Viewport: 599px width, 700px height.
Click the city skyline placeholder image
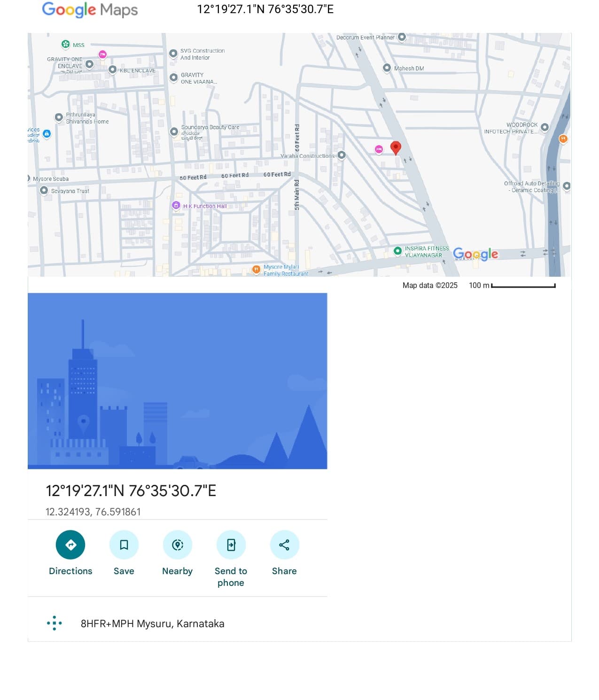pos(178,381)
